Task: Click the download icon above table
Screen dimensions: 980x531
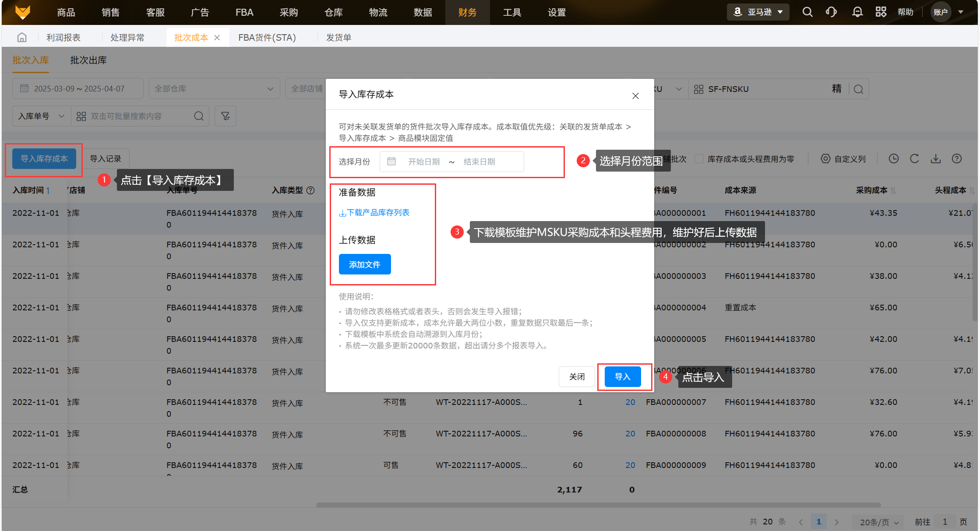Action: pyautogui.click(x=936, y=159)
